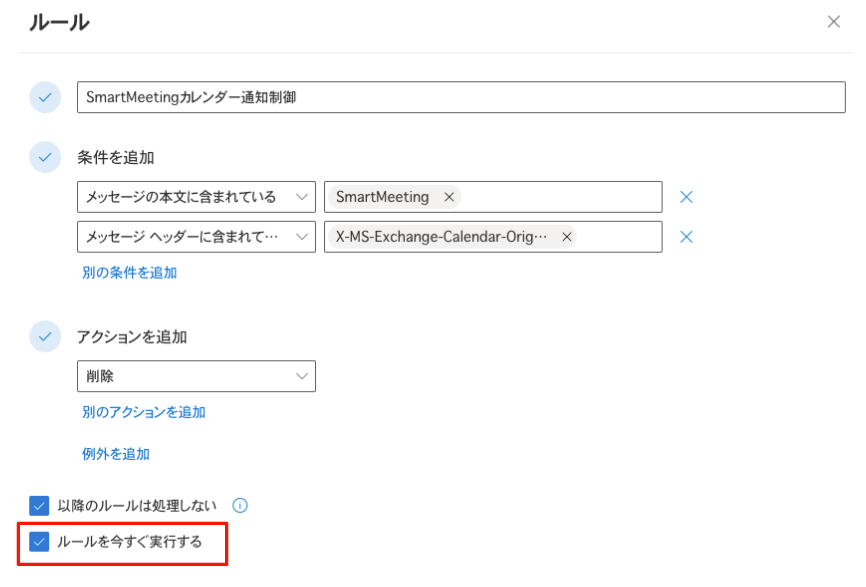Add another action via 別のアクションを追加
Screen dimensions: 866x587
click(x=144, y=413)
